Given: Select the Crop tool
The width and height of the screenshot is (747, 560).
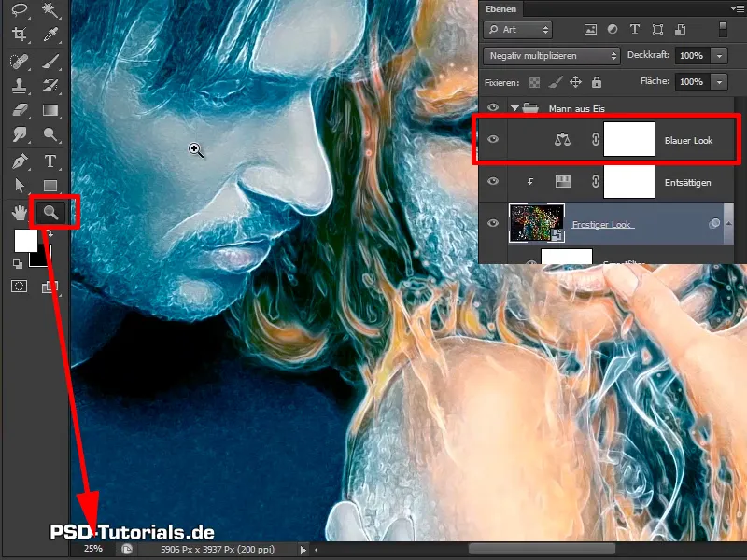Looking at the screenshot, I should [x=20, y=34].
